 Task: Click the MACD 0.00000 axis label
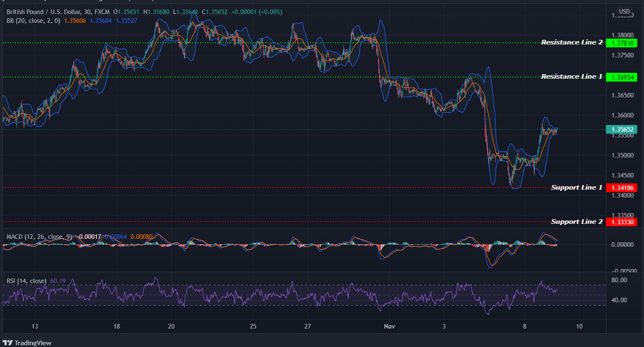[x=622, y=244]
